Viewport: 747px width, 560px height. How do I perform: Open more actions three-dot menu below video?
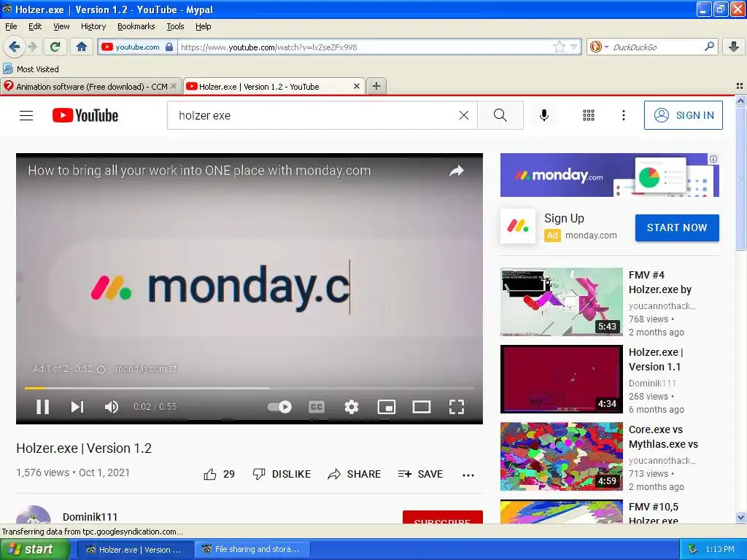tap(468, 475)
